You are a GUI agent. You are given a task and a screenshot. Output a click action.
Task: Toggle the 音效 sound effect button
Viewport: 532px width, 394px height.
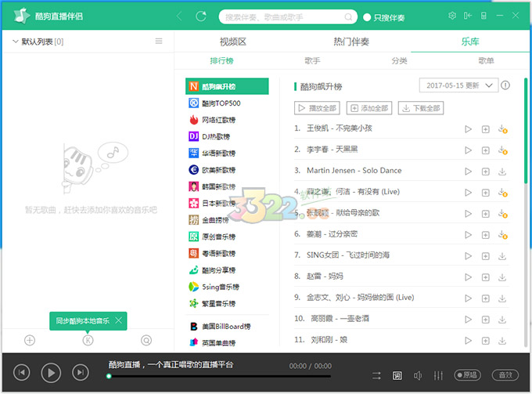[505, 375]
